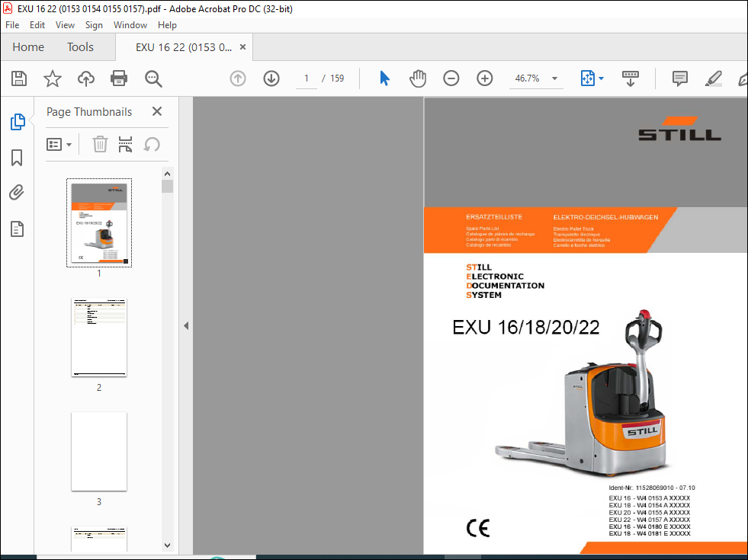Collapse the navigation pane with arrow
Screen dimensions: 748x560
coord(186,326)
